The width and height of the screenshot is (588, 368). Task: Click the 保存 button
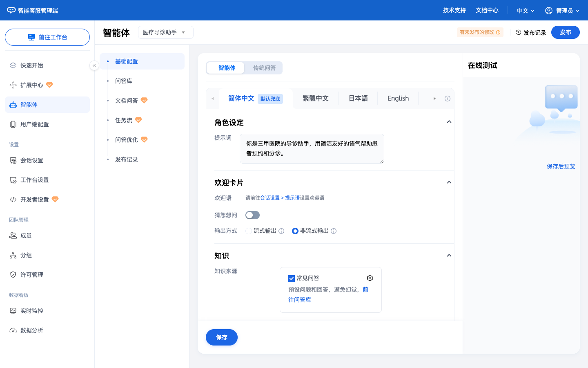(222, 337)
